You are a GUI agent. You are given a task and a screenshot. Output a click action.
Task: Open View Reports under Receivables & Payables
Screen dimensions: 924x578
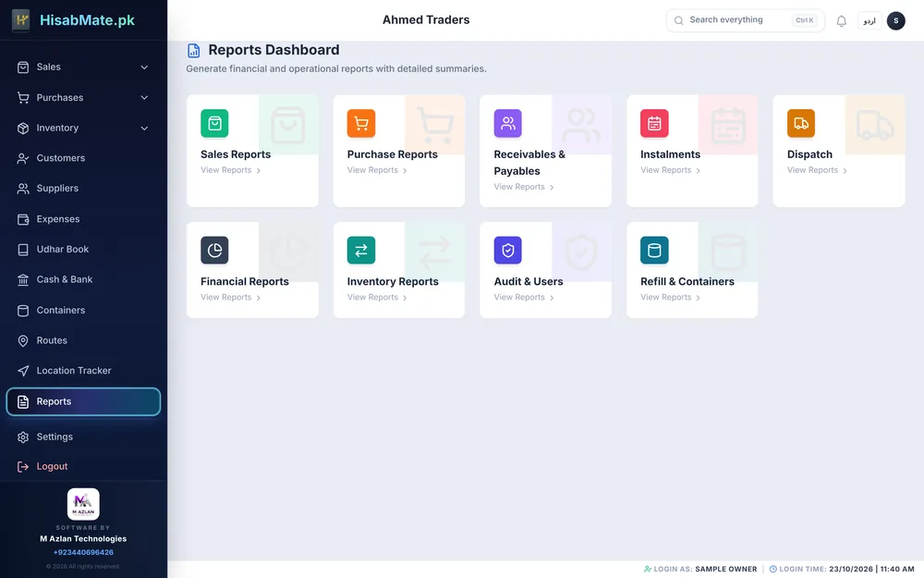pos(524,187)
